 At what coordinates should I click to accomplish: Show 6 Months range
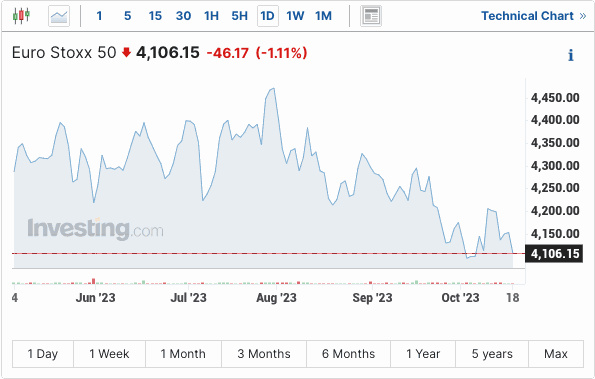pos(348,354)
